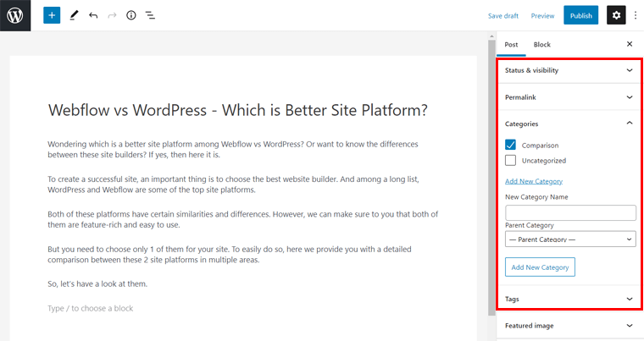Click the blue Publish button
644x341 pixels.
(x=580, y=15)
